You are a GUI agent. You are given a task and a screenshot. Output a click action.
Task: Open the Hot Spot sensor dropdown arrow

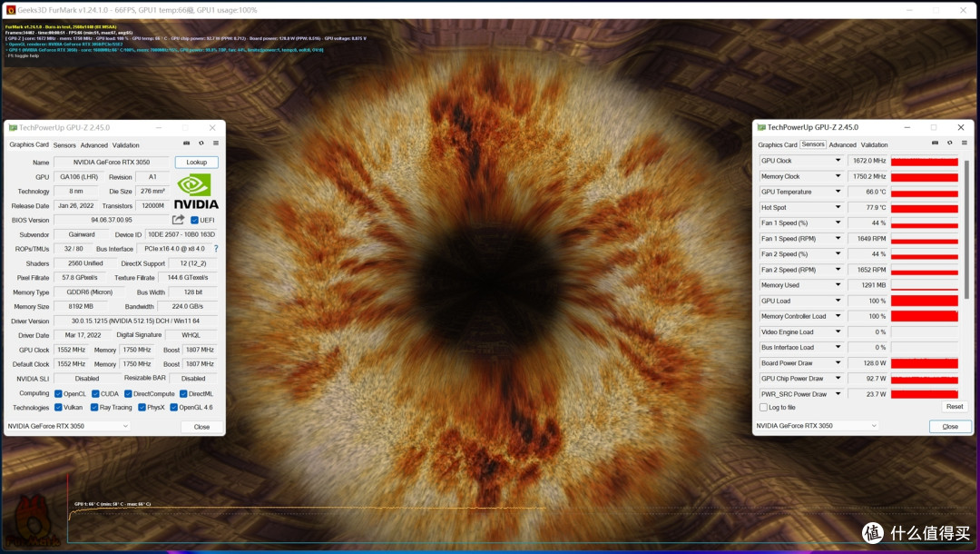coord(838,208)
